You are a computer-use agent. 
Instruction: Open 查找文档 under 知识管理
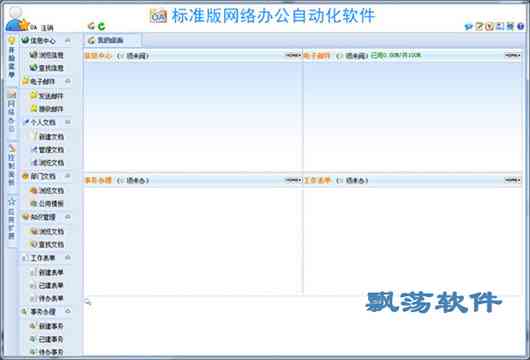click(47, 244)
